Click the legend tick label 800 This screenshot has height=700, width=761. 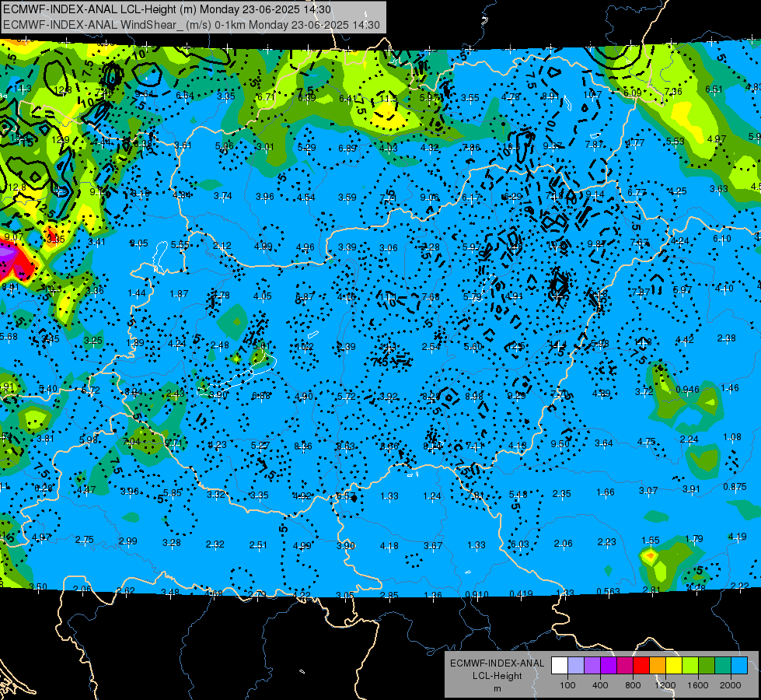pos(633,685)
